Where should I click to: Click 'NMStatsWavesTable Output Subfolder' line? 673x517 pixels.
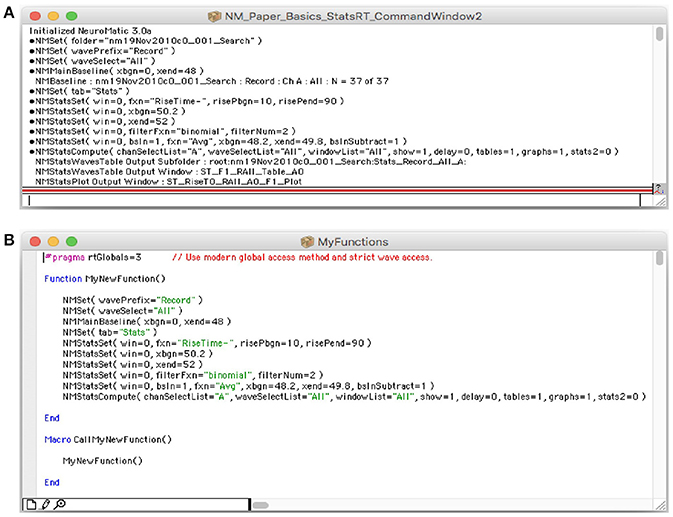click(x=251, y=162)
